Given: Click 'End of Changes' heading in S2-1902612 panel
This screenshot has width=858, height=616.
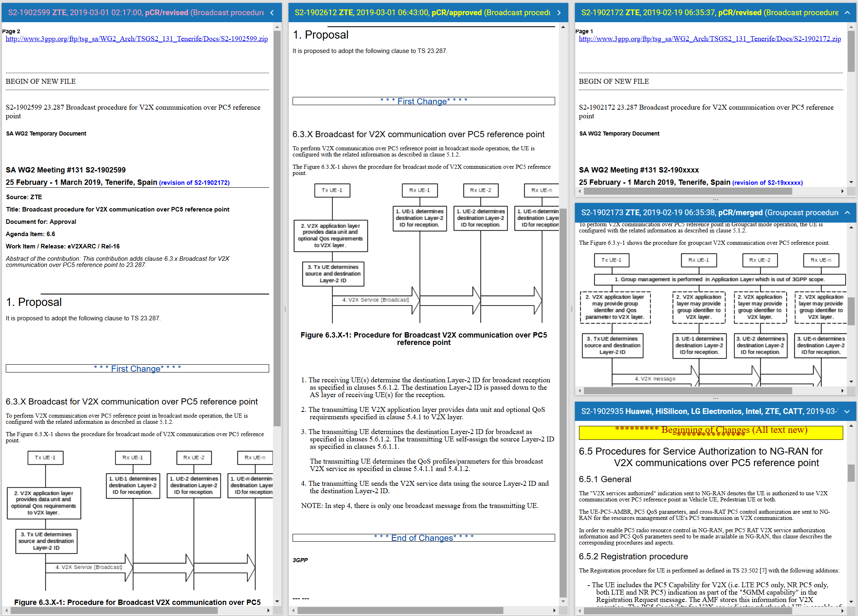Looking at the screenshot, I should pos(424,538).
